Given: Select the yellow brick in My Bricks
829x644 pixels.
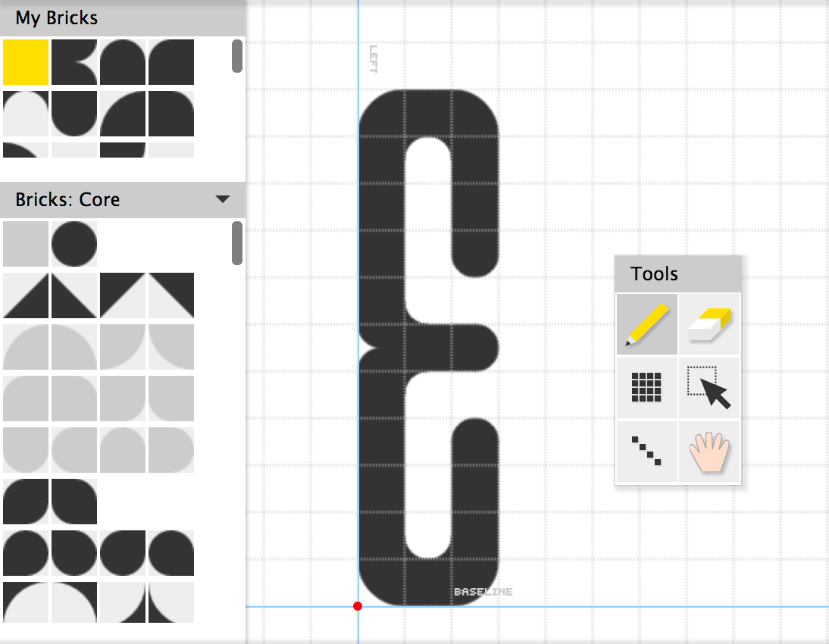Looking at the screenshot, I should point(26,62).
